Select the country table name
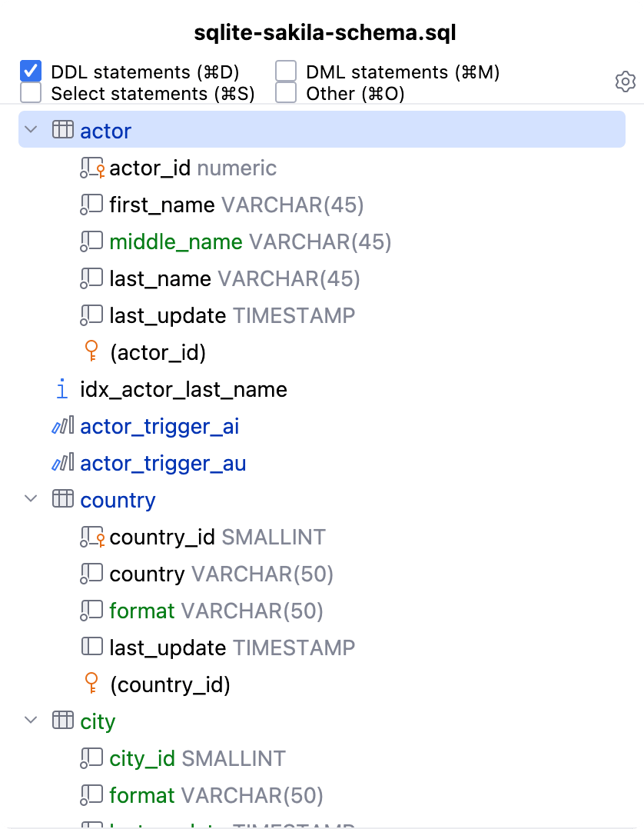Screen dimensions: 644x829 coord(118,499)
